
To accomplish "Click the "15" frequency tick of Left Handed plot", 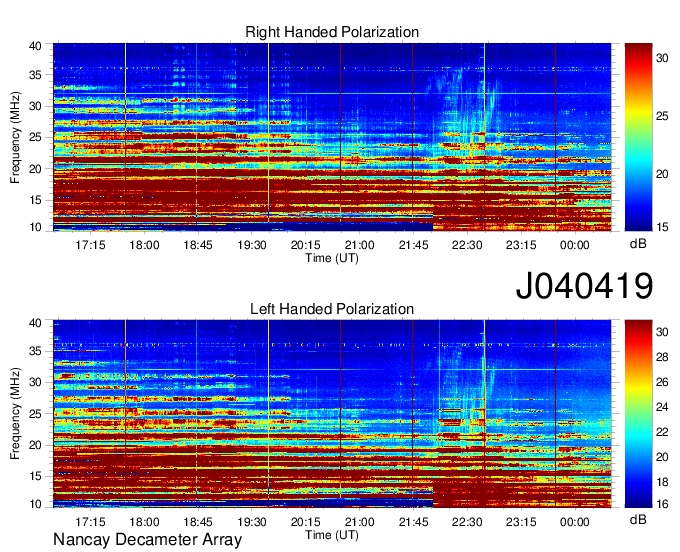I will pos(35,477).
